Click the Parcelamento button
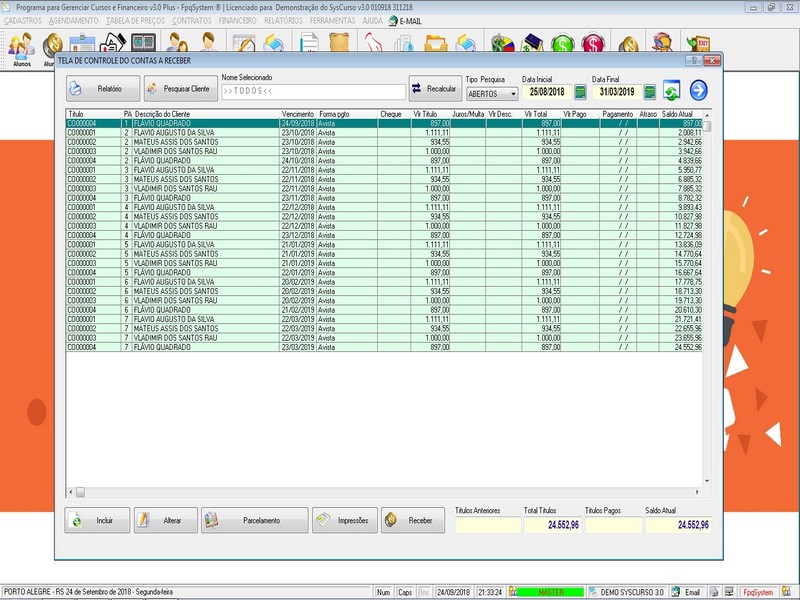800x600 pixels. [x=254, y=520]
